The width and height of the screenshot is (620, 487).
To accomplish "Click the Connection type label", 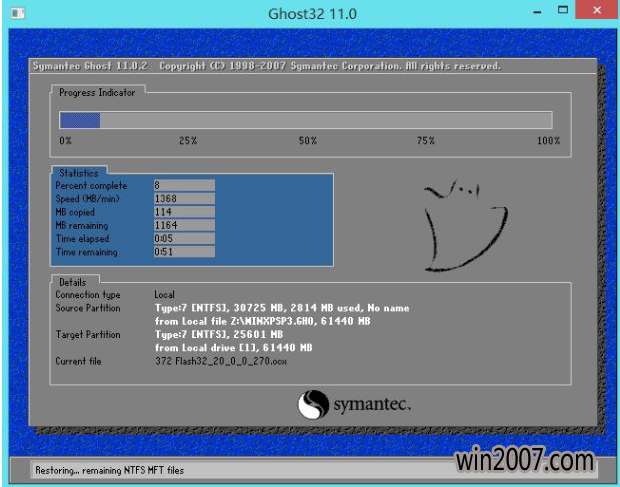I will point(88,295).
